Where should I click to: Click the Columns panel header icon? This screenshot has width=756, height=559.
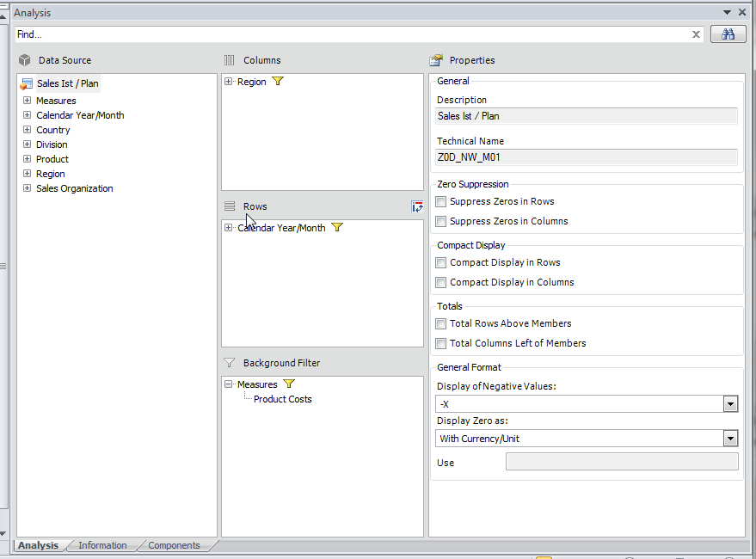click(x=230, y=60)
